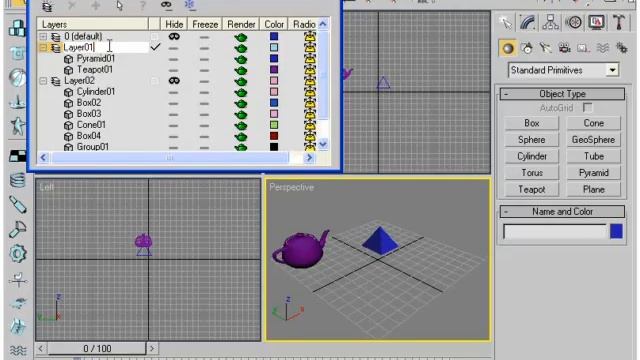Viewport: 640px width, 360px height.
Task: Click the Select Highlighted Objects cursor icon
Action: click(119, 6)
